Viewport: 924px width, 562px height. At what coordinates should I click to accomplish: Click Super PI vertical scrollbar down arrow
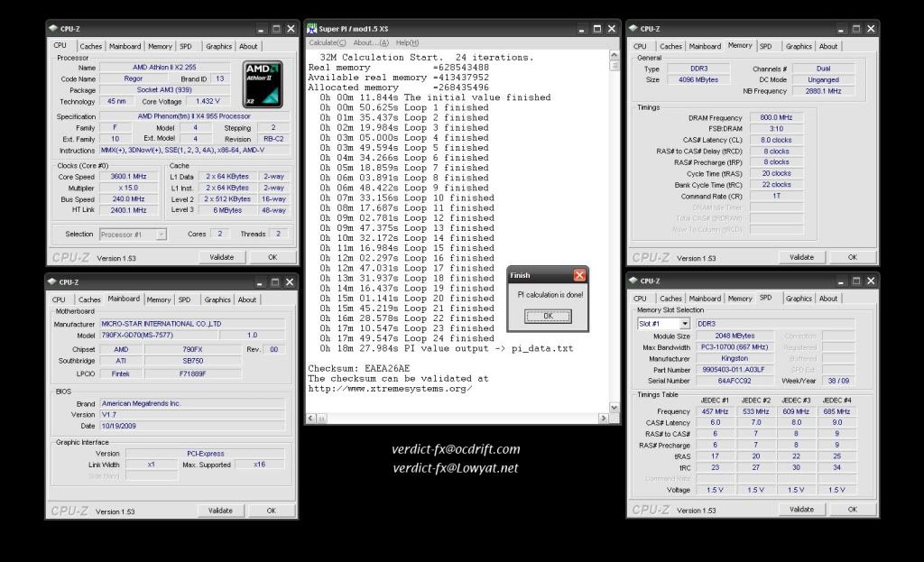pyautogui.click(x=614, y=408)
